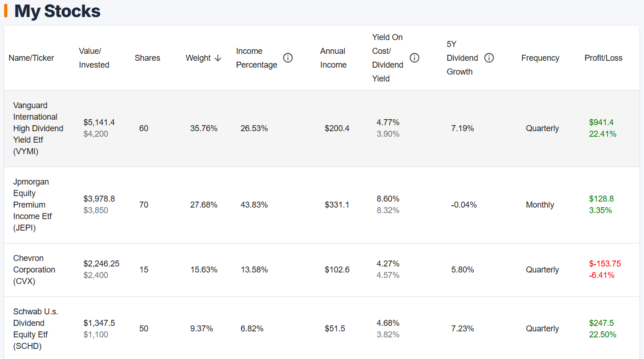Click the Value/Invested column header
The width and height of the screenshot is (644, 359).
pos(94,58)
